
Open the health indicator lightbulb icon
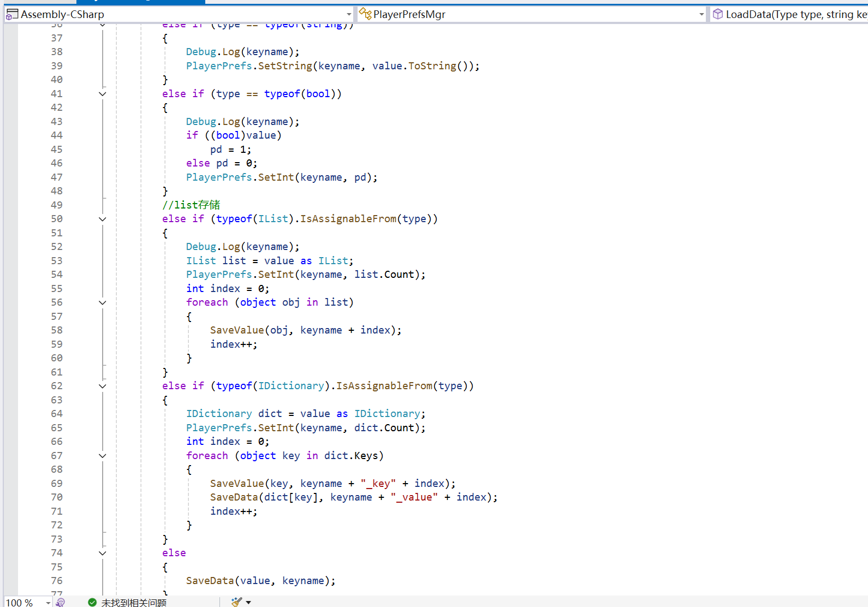(x=61, y=602)
